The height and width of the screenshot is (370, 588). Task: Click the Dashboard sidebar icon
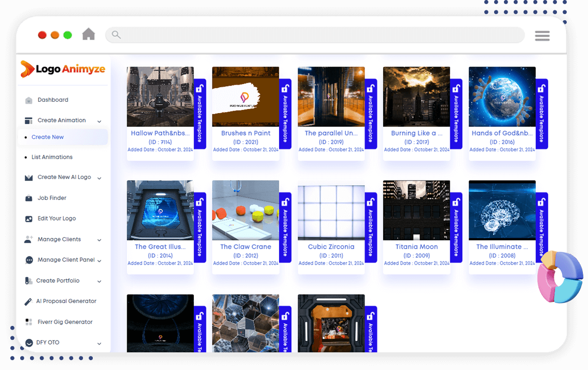[29, 100]
